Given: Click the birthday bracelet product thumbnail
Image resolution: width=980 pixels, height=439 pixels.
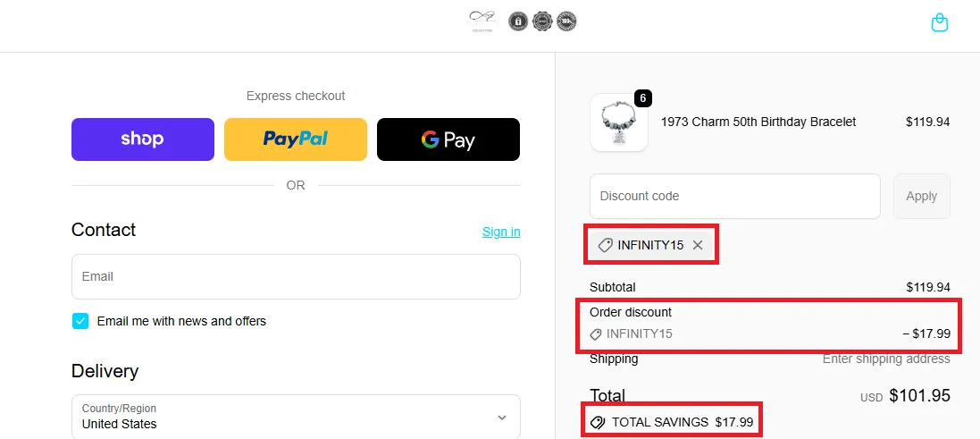Looking at the screenshot, I should tap(619, 122).
